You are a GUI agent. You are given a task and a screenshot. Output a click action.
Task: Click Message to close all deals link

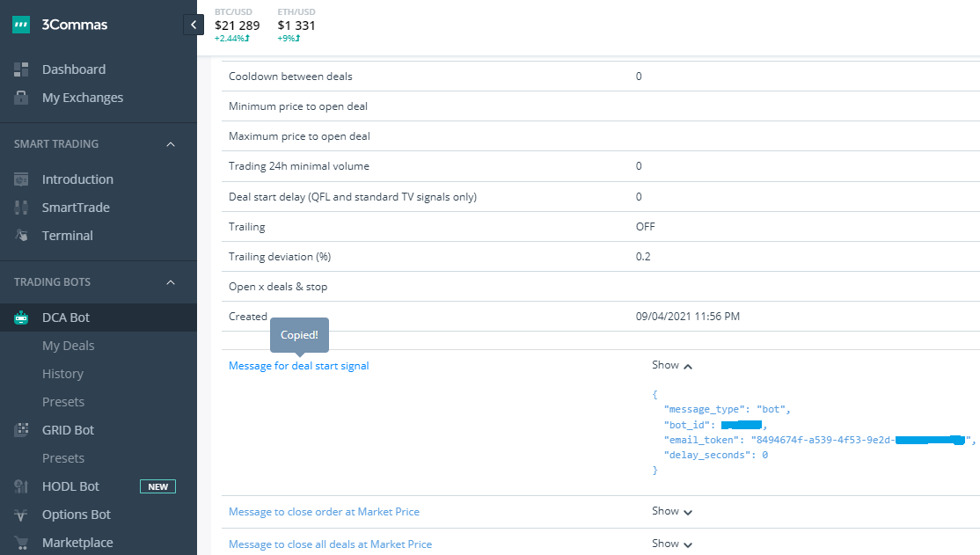click(x=330, y=544)
